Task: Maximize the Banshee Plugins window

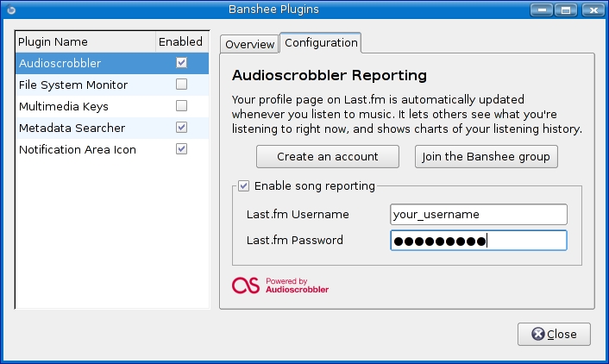Action: [x=567, y=9]
